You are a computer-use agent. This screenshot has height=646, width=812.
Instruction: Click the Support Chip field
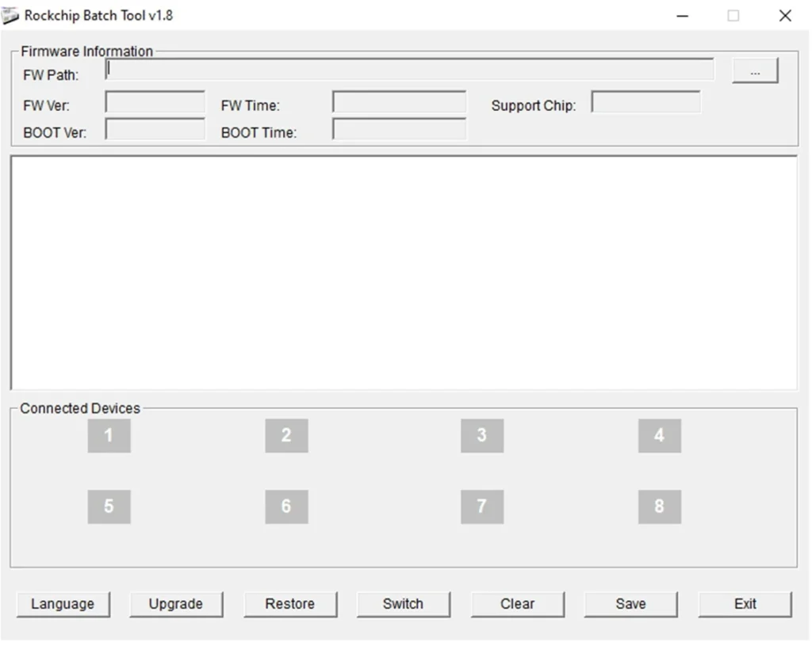tap(645, 102)
